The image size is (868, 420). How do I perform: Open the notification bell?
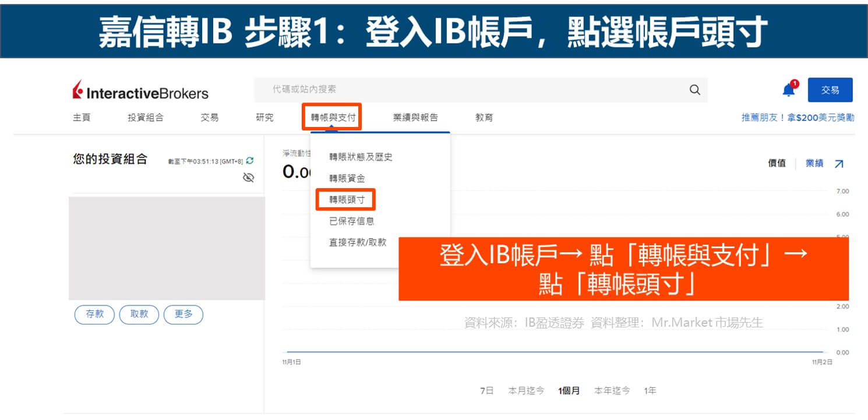789,90
